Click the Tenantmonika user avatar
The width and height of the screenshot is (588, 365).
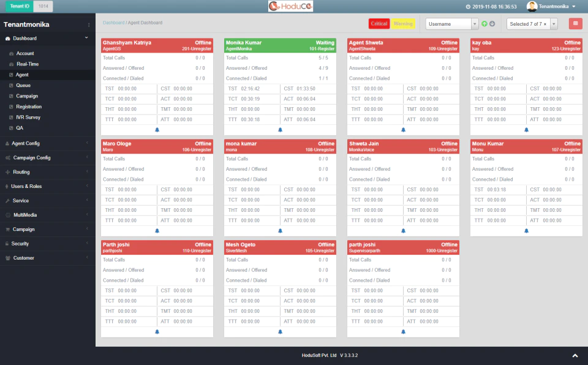pyautogui.click(x=532, y=6)
